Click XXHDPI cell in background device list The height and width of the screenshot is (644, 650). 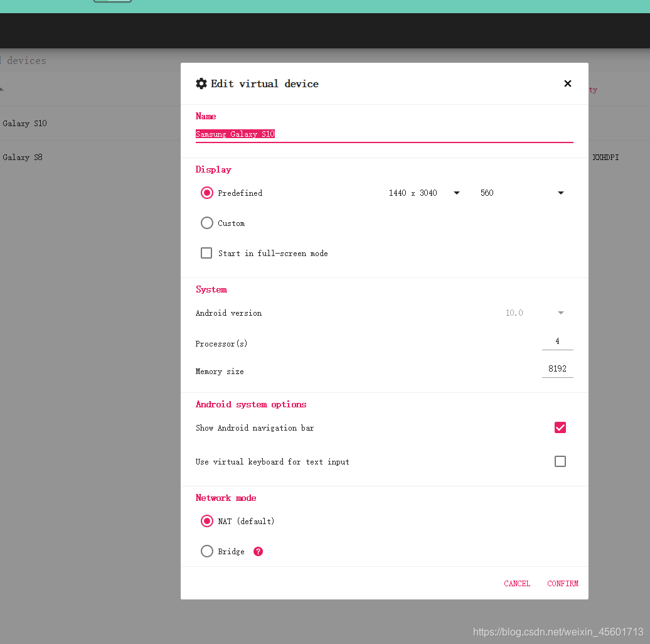pos(605,158)
